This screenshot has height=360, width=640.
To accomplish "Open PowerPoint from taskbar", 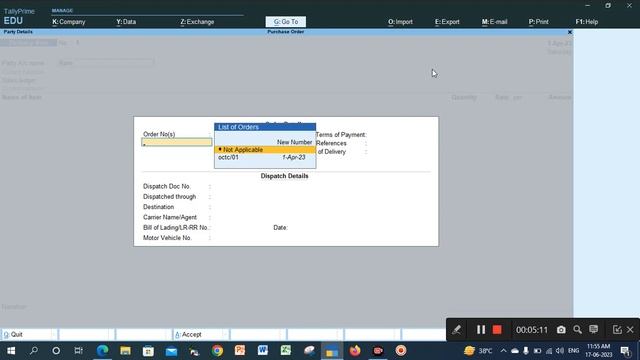I will (240, 351).
